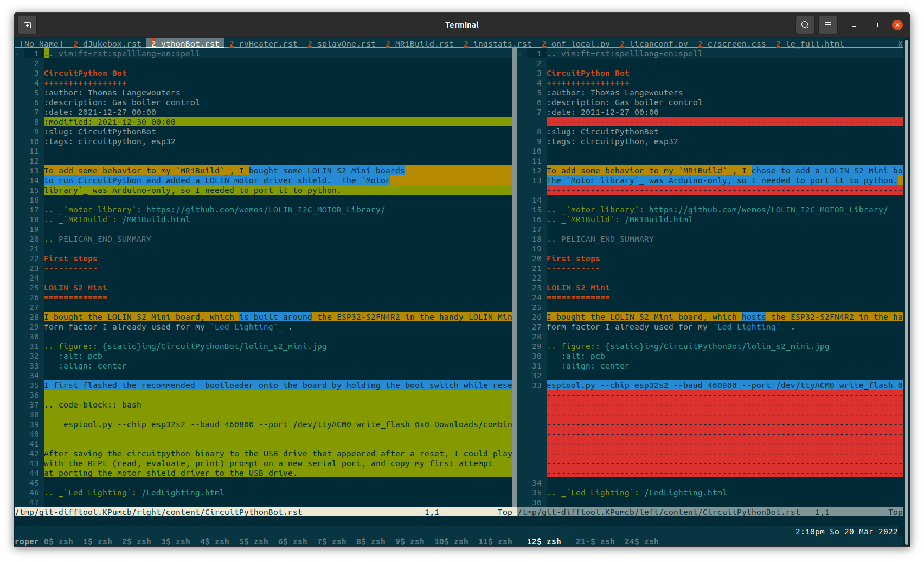Click '/LedLighting.html' link target in left pane
Viewport: 924px width, 562px height.
pyautogui.click(x=183, y=493)
